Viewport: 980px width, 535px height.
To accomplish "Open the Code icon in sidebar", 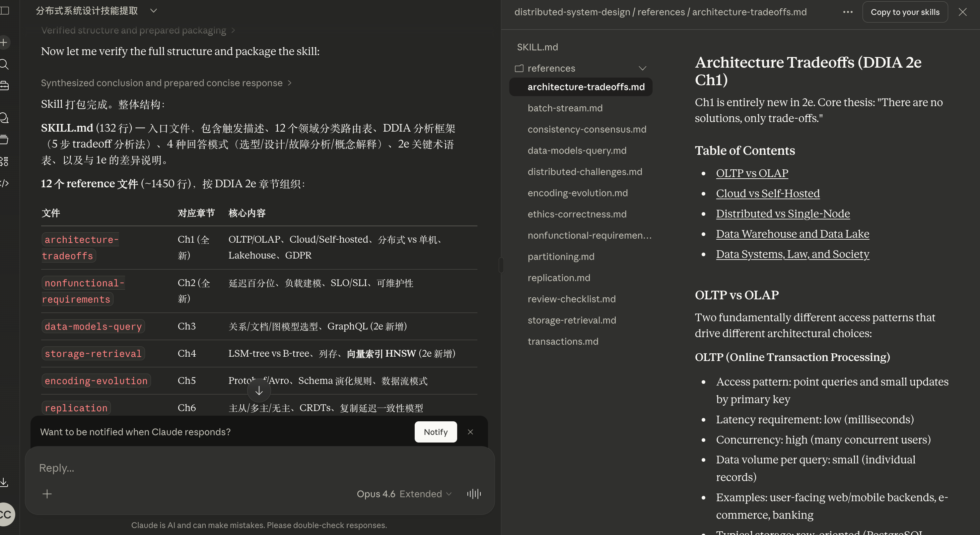I will pos(4,183).
